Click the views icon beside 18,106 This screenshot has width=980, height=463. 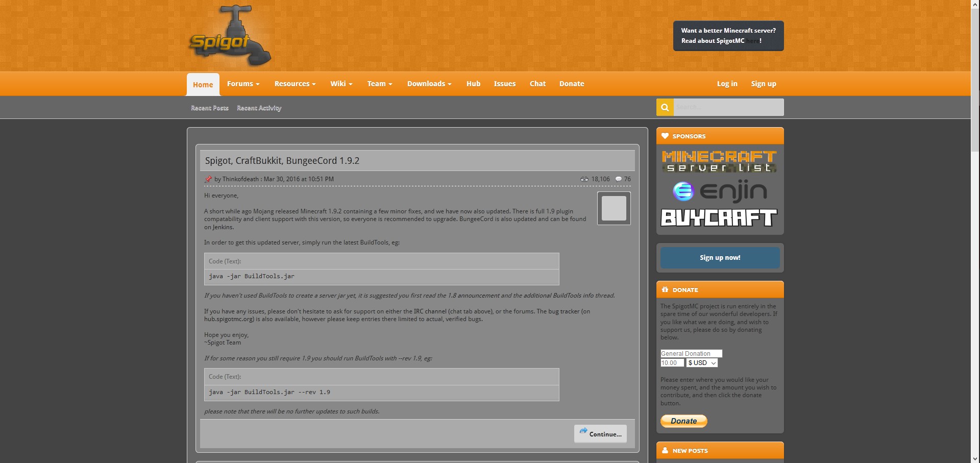(584, 179)
